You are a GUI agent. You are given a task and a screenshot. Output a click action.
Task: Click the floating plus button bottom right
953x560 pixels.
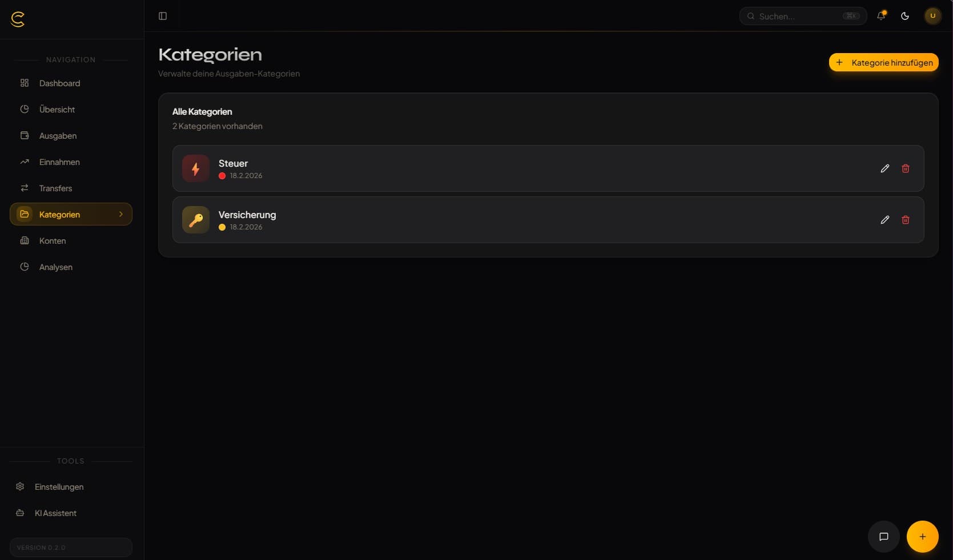click(923, 537)
